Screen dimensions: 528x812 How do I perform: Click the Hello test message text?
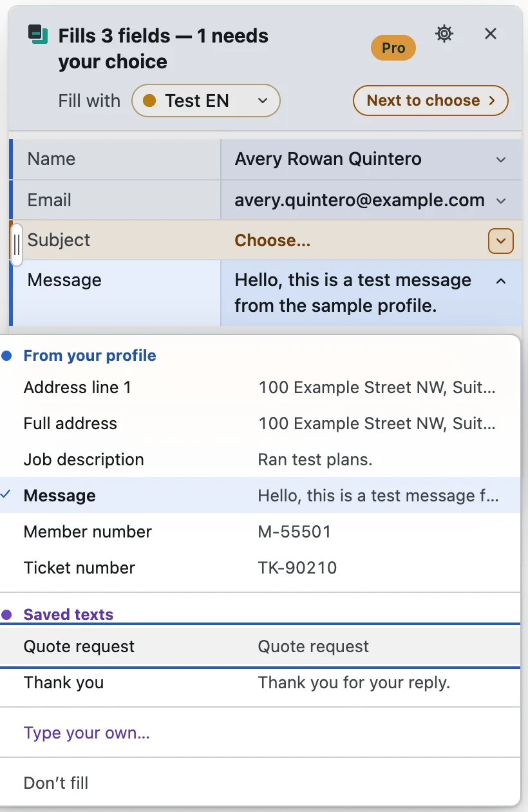(353, 293)
